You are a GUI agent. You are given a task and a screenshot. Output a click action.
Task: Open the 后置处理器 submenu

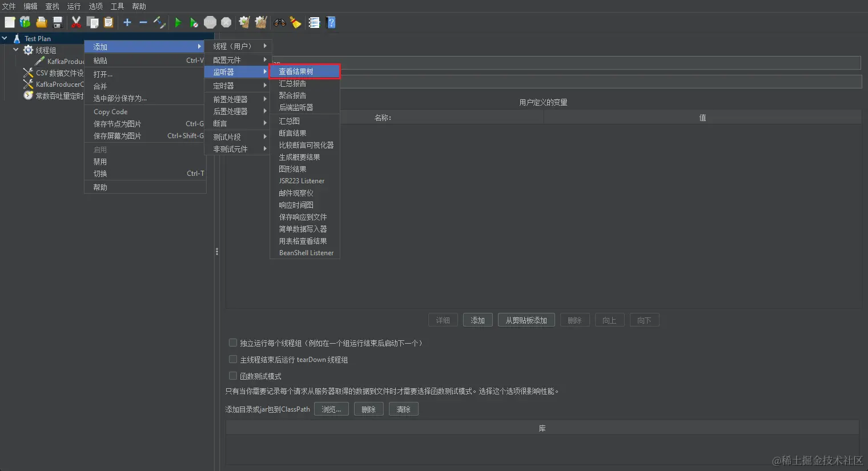[237, 111]
